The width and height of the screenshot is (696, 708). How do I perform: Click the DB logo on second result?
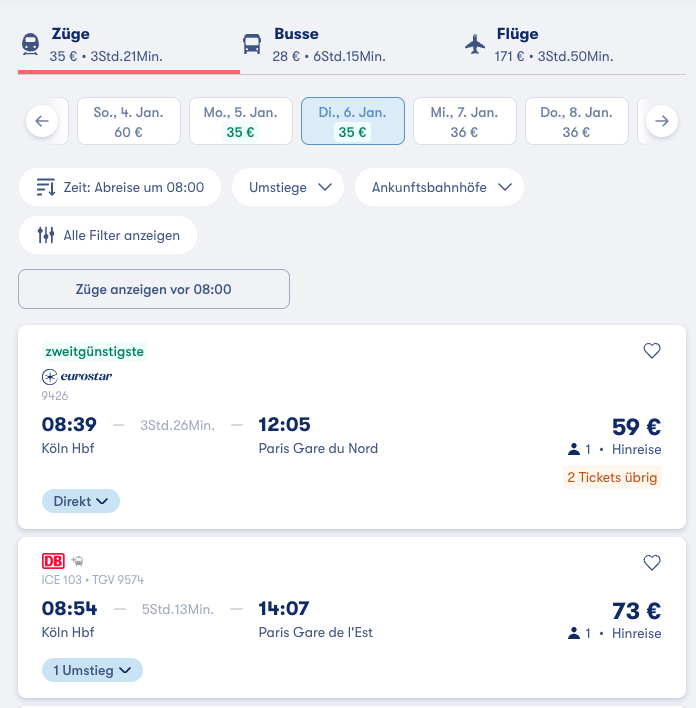52,561
